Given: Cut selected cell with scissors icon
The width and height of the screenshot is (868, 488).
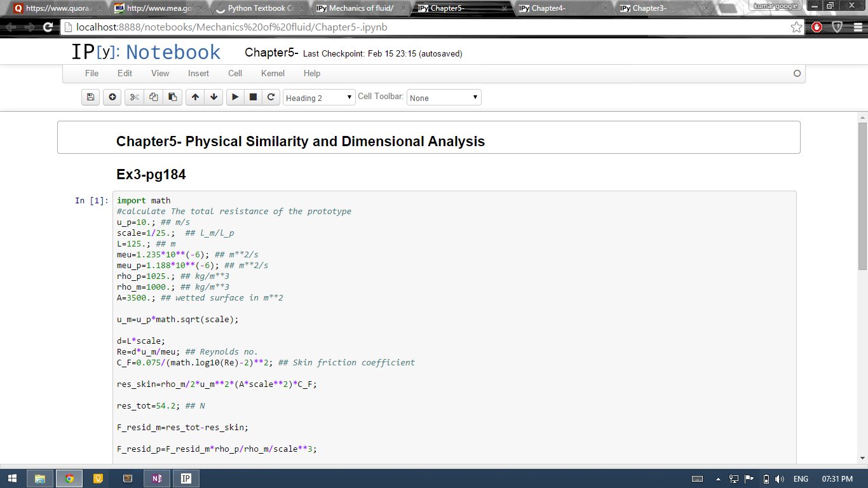Looking at the screenshot, I should tap(134, 97).
